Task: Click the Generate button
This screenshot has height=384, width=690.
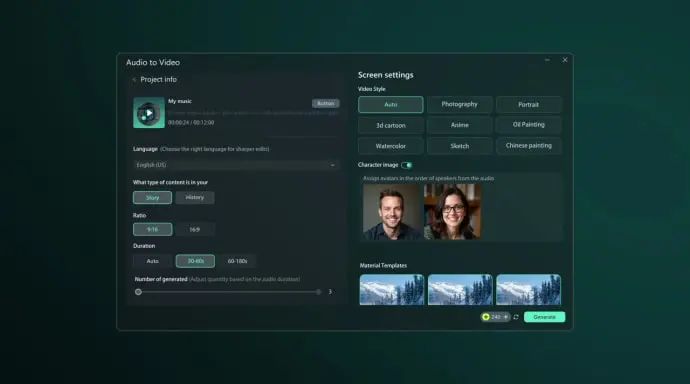Action: click(544, 317)
